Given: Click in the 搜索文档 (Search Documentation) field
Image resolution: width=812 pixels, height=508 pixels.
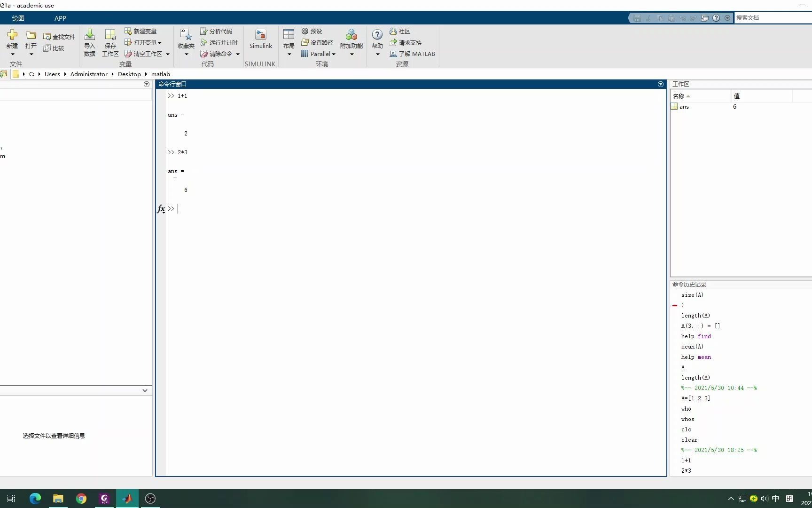Looking at the screenshot, I should (x=773, y=17).
